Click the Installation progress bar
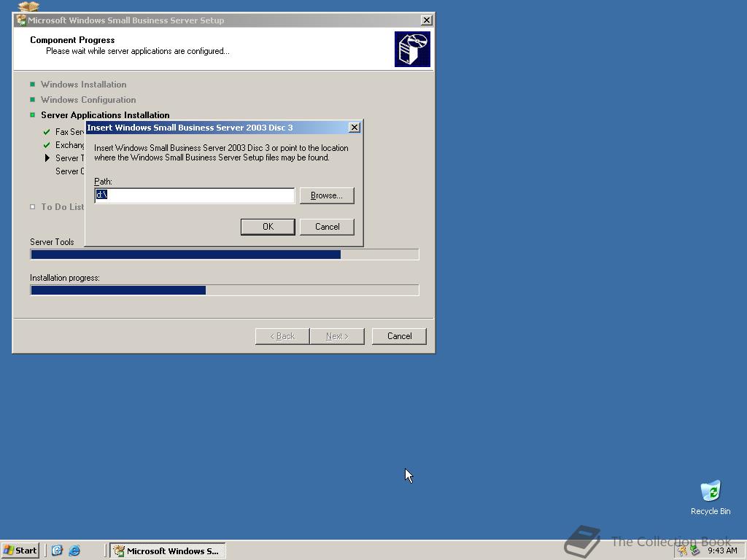747x560 pixels. 225,290
